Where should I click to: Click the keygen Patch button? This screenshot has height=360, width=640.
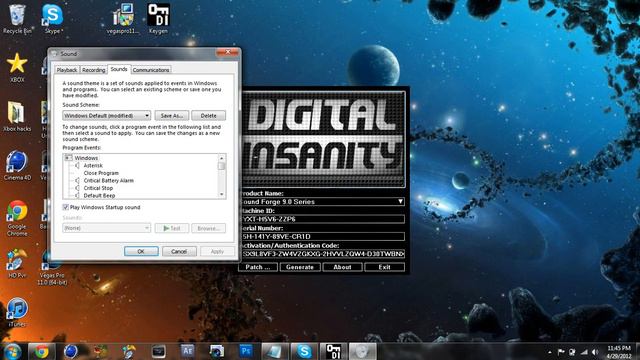tap(258, 267)
